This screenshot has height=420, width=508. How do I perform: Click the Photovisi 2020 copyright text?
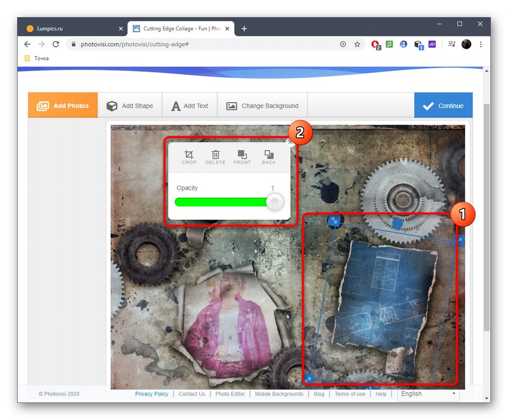(59, 394)
